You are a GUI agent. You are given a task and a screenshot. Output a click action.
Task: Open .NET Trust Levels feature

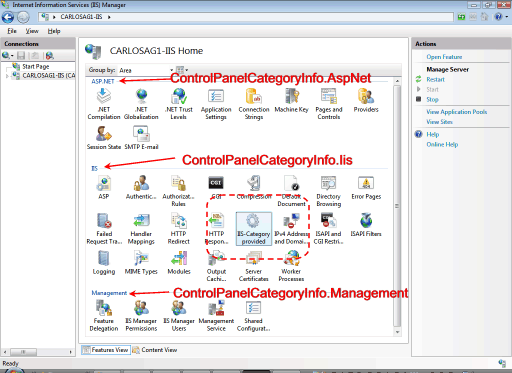[179, 104]
